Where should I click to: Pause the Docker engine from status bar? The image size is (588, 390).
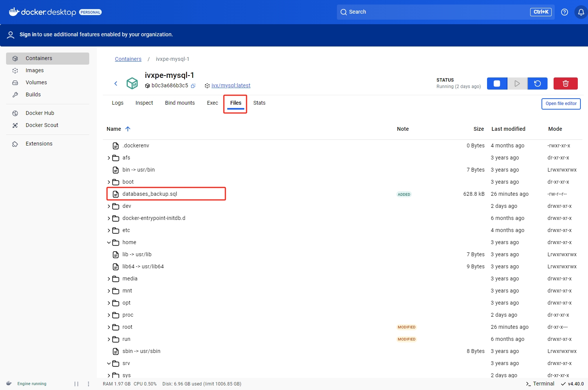tap(76, 384)
